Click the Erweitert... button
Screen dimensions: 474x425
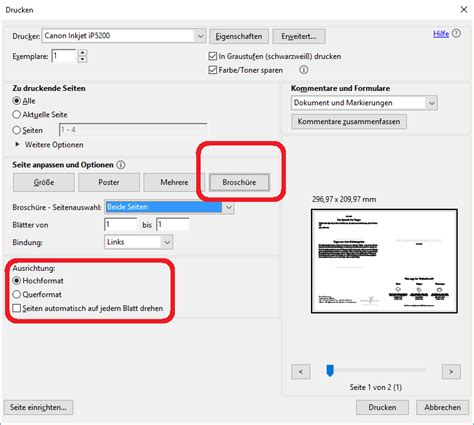click(x=299, y=36)
